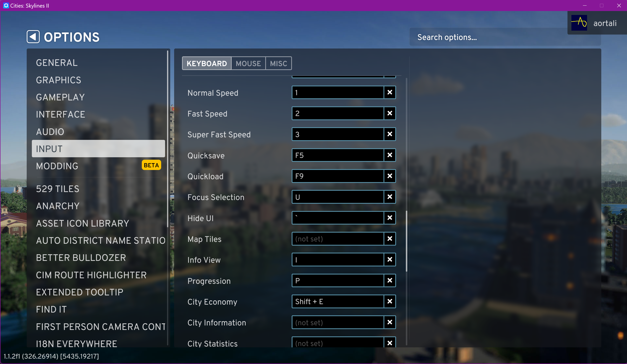Viewport: 627px width, 364px height.
Task: Rebind the Info View key field
Action: [338, 260]
